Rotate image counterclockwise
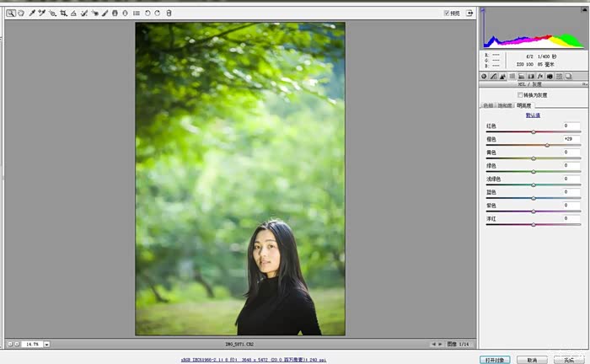 pyautogui.click(x=148, y=13)
